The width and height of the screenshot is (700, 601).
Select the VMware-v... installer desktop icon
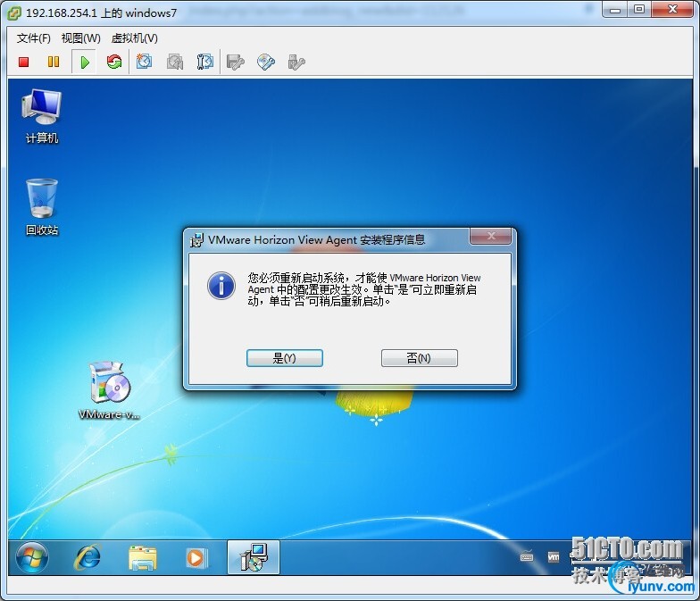coord(109,391)
